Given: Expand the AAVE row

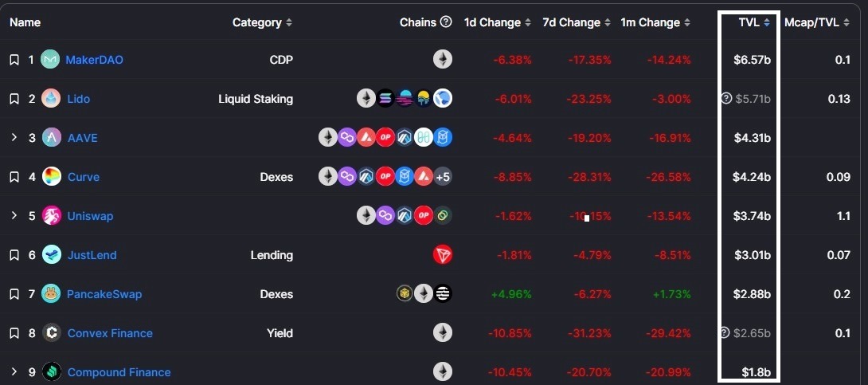Looking at the screenshot, I should [14, 138].
